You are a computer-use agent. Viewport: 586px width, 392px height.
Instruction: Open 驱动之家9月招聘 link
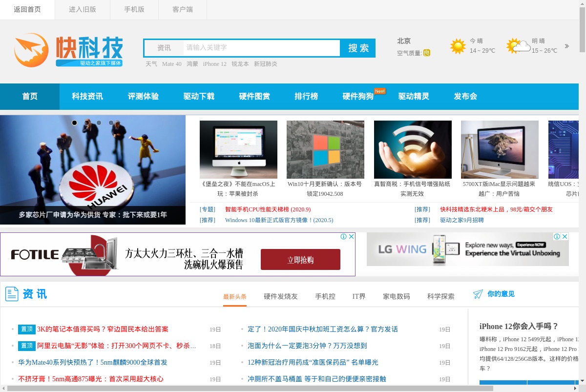pos(462,220)
